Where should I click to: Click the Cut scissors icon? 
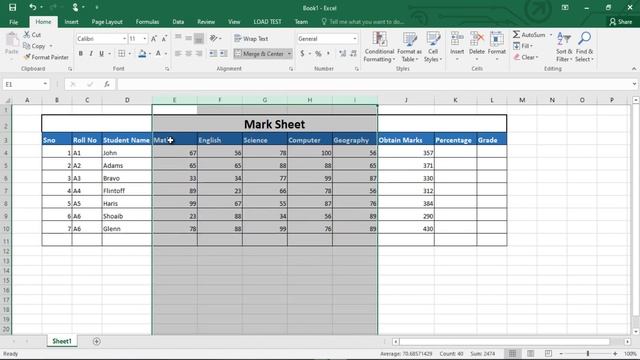27,35
